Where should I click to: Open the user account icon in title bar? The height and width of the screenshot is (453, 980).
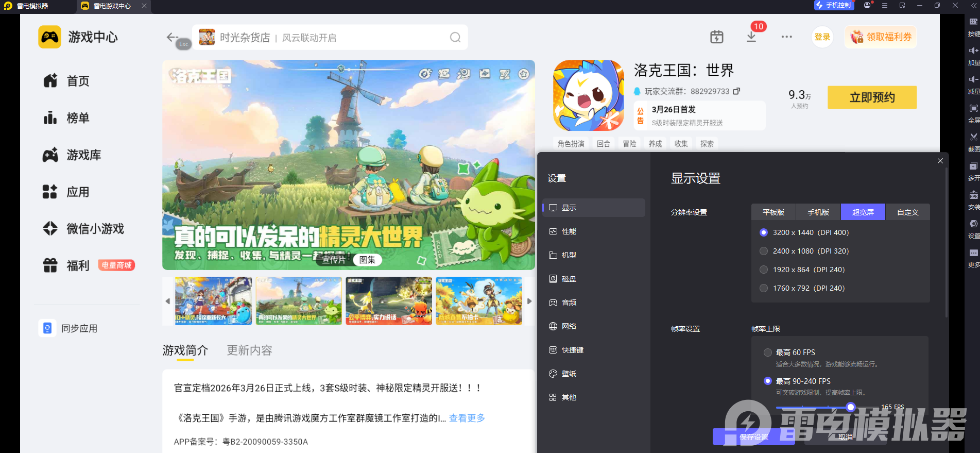pyautogui.click(x=868, y=5)
